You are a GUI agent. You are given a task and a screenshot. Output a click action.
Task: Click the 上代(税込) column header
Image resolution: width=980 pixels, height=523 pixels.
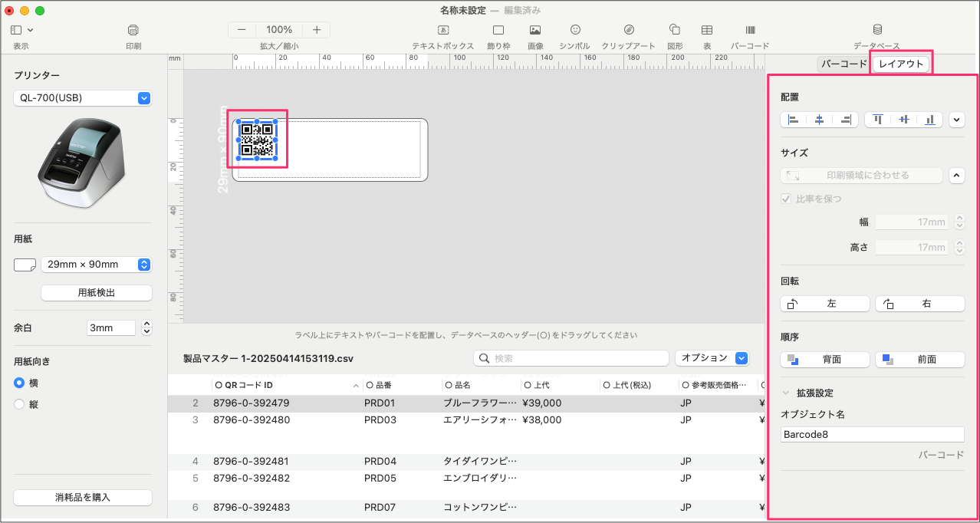(640, 385)
